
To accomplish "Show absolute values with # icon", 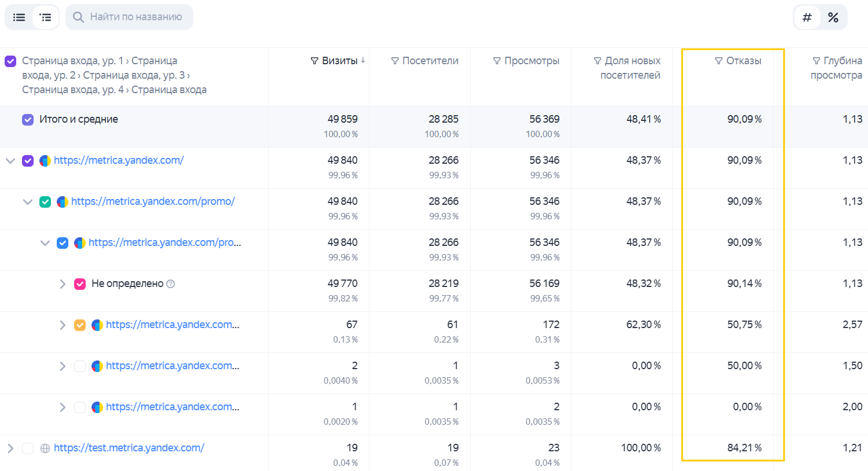I will 807,17.
